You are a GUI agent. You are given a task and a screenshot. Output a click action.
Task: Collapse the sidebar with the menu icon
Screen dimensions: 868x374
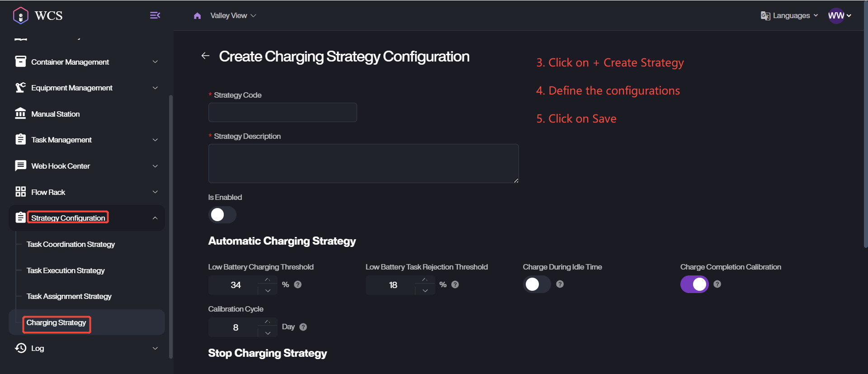click(x=155, y=15)
